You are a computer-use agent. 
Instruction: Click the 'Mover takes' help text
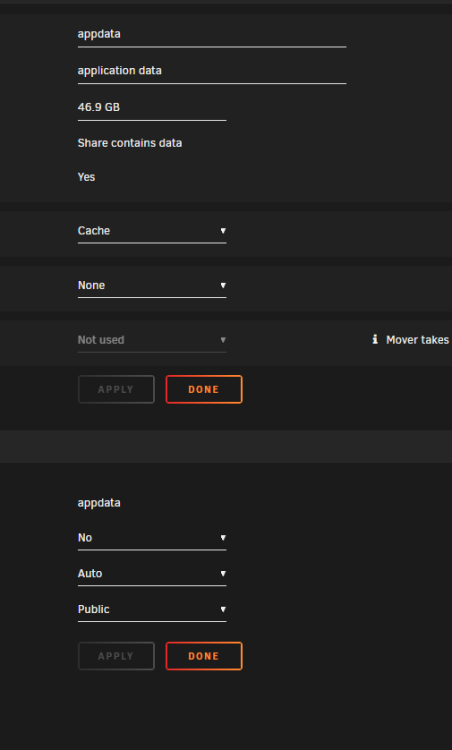417,340
